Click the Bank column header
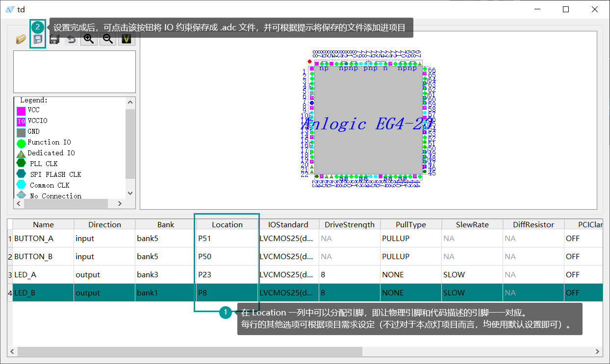610x364 pixels. (x=166, y=224)
